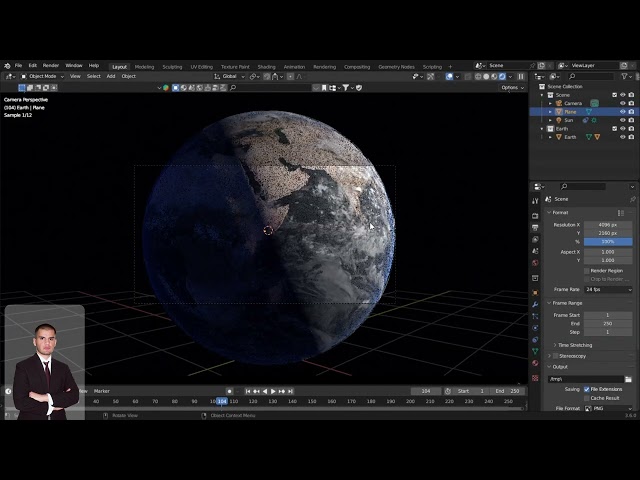Hide the Camera in viewport
Screen dimensions: 640x480
pos(622,103)
